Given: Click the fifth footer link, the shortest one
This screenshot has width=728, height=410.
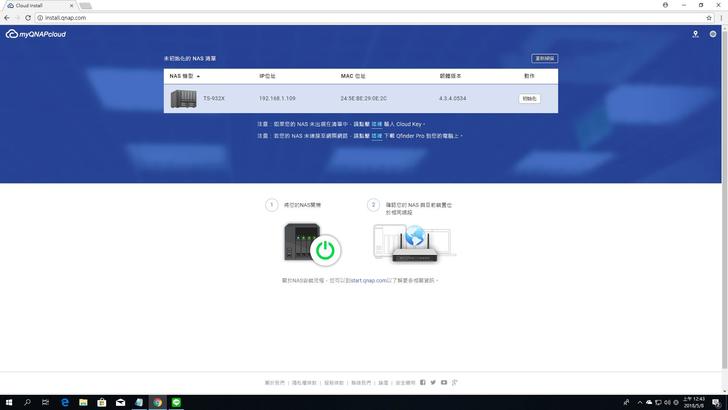Looking at the screenshot, I should pos(383,383).
